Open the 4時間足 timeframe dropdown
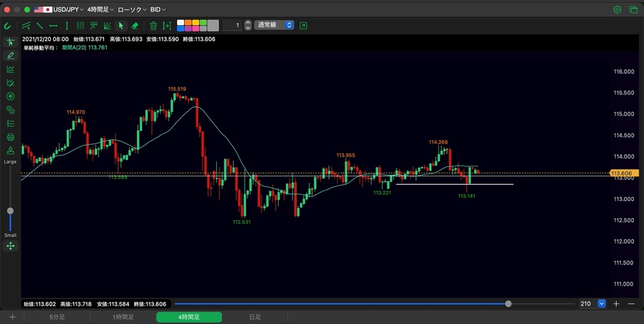Viewport: 644px width, 324px height. coord(100,10)
